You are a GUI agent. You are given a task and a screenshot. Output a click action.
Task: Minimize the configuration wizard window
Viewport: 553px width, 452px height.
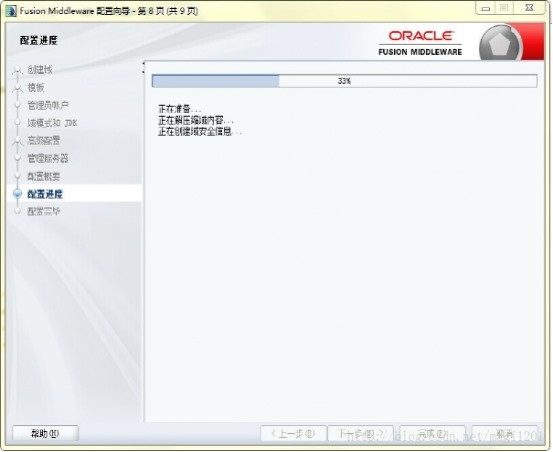pyautogui.click(x=486, y=8)
